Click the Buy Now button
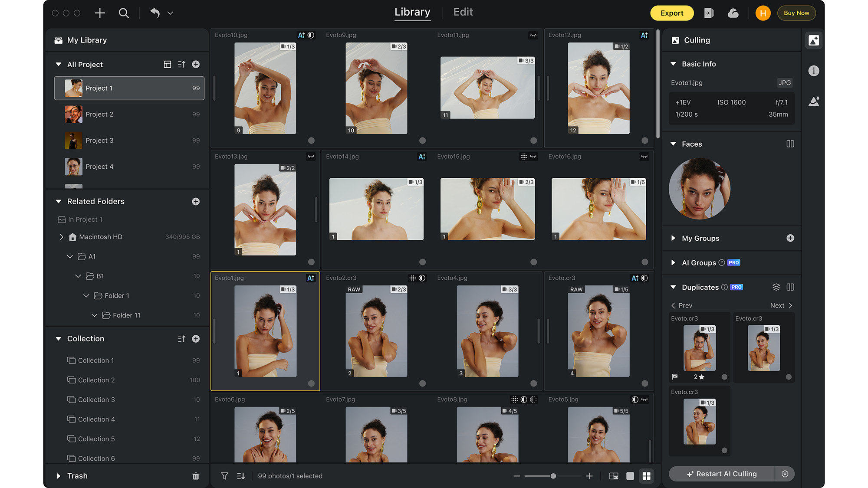The height and width of the screenshot is (488, 868). pyautogui.click(x=796, y=13)
